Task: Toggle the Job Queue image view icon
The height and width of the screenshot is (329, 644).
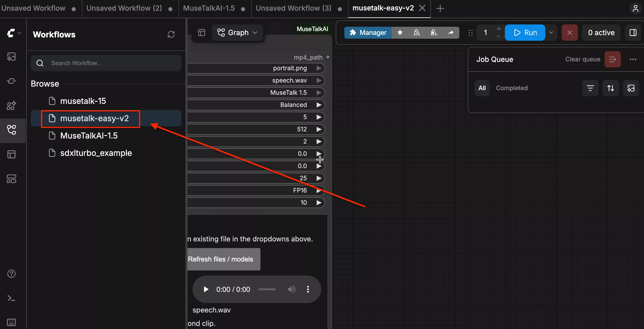Action: (x=631, y=88)
